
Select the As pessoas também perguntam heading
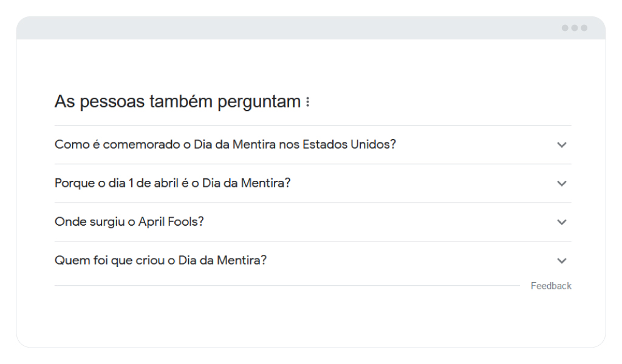pyautogui.click(x=177, y=101)
